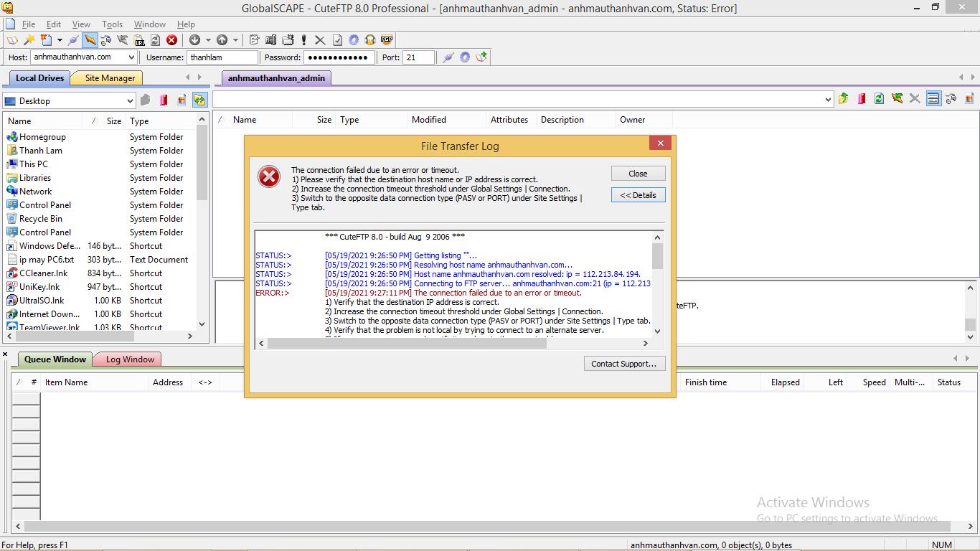The width and height of the screenshot is (980, 551).
Task: Click the log's vertical scrollbar down arrow
Action: coord(657,331)
